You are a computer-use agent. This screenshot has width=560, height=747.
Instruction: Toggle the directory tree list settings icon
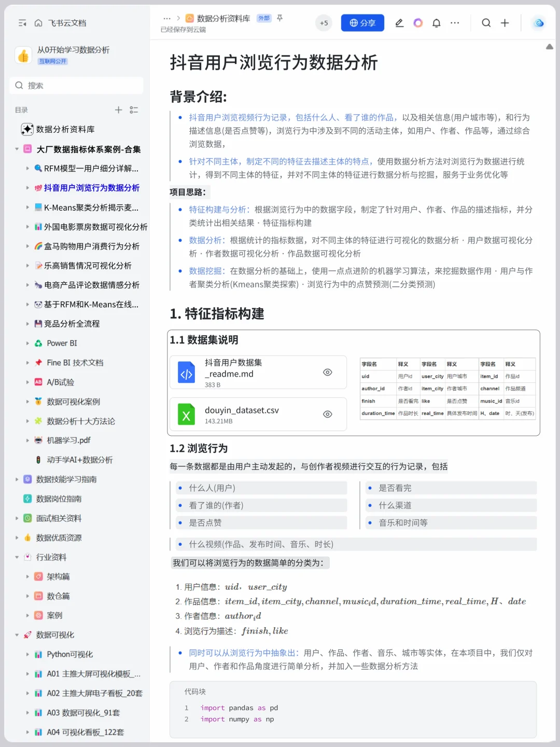134,110
